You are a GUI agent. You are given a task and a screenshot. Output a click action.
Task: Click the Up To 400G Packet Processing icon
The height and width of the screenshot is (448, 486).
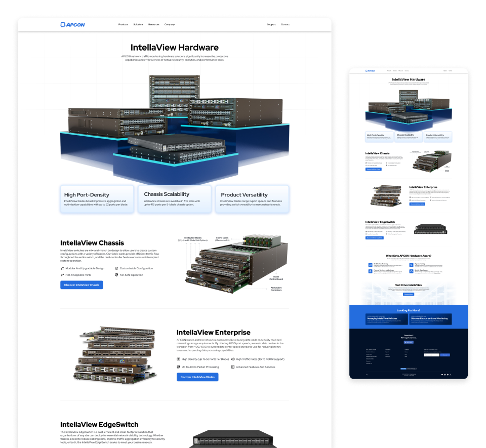click(x=179, y=367)
